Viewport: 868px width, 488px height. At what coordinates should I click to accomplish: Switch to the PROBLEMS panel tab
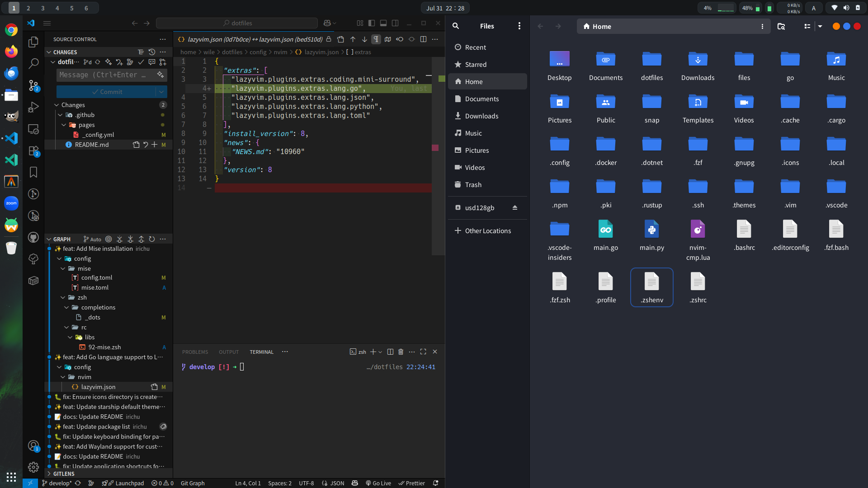195,352
